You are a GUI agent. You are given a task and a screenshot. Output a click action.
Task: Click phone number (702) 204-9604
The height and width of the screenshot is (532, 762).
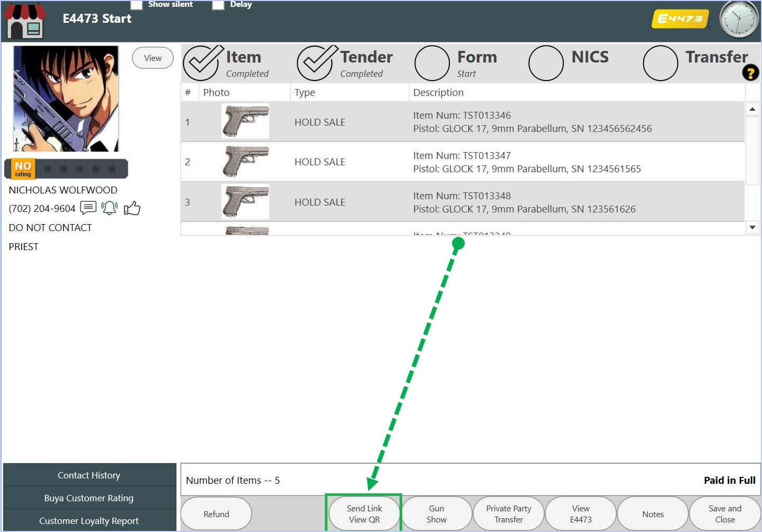pos(42,209)
